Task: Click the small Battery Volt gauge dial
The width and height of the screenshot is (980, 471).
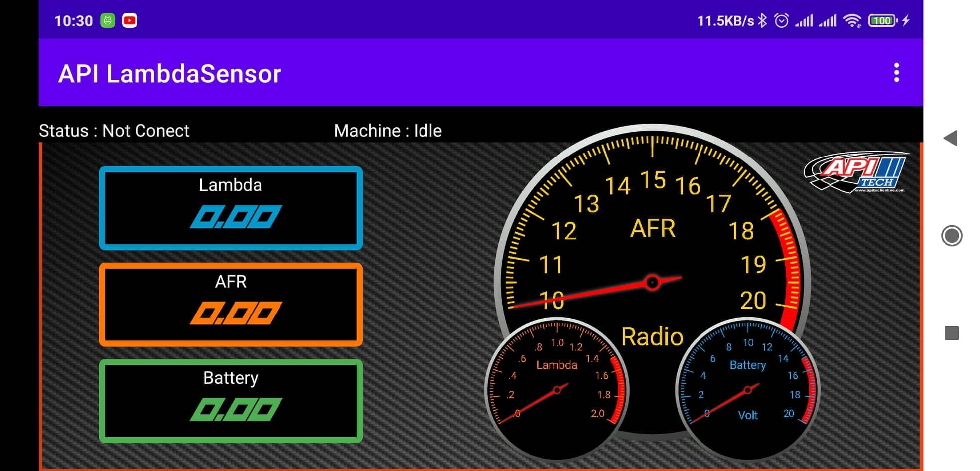Action: click(x=747, y=389)
